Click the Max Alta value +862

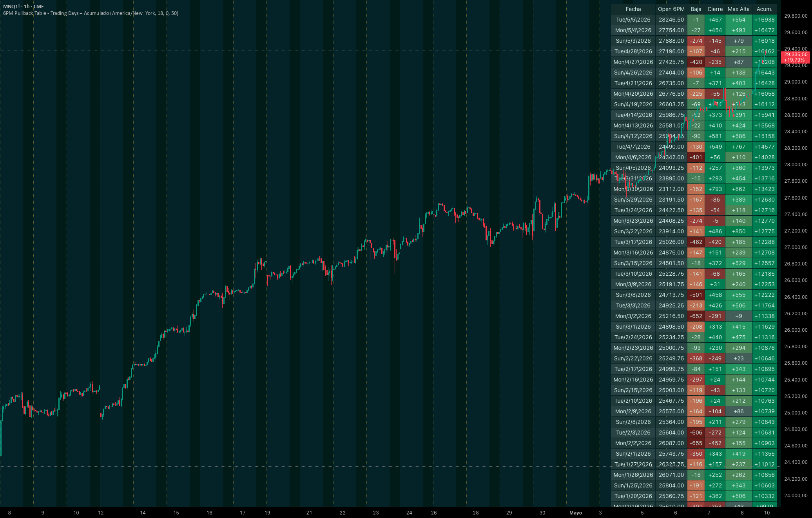739,189
